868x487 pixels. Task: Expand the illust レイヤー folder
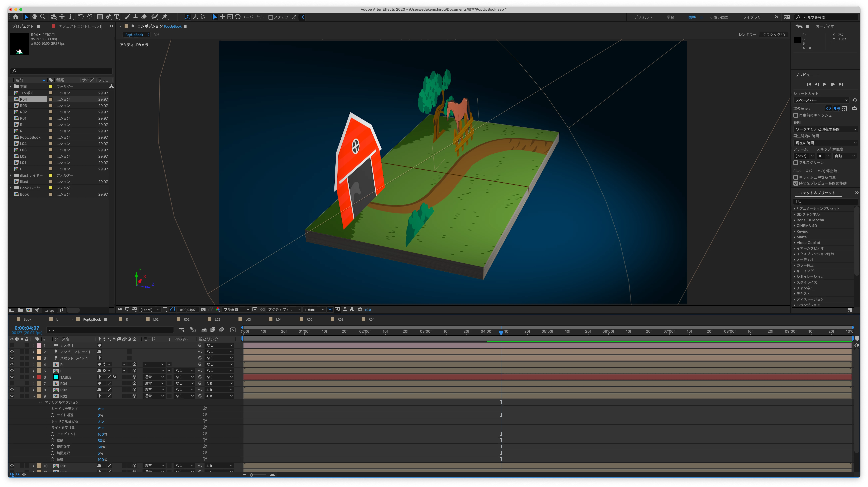(x=10, y=175)
